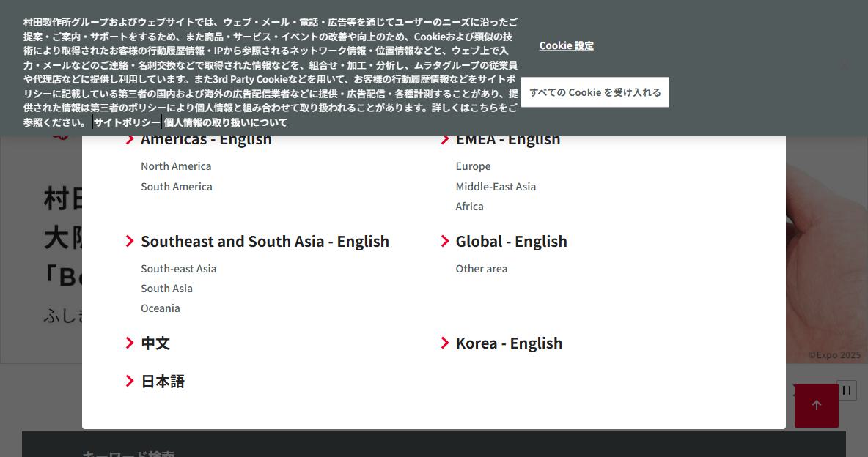868x457 pixels.
Task: Click the Oceania text
Action: coord(160,308)
